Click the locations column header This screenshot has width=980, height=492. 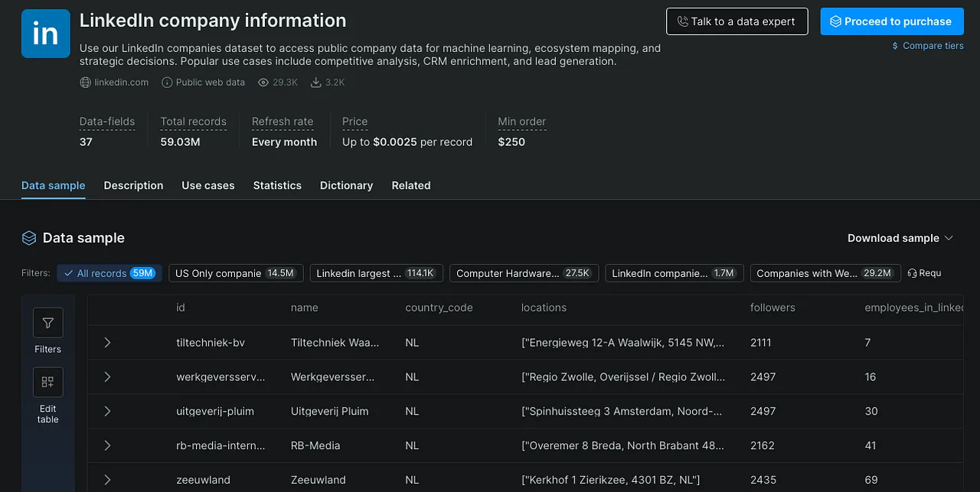[x=544, y=308]
